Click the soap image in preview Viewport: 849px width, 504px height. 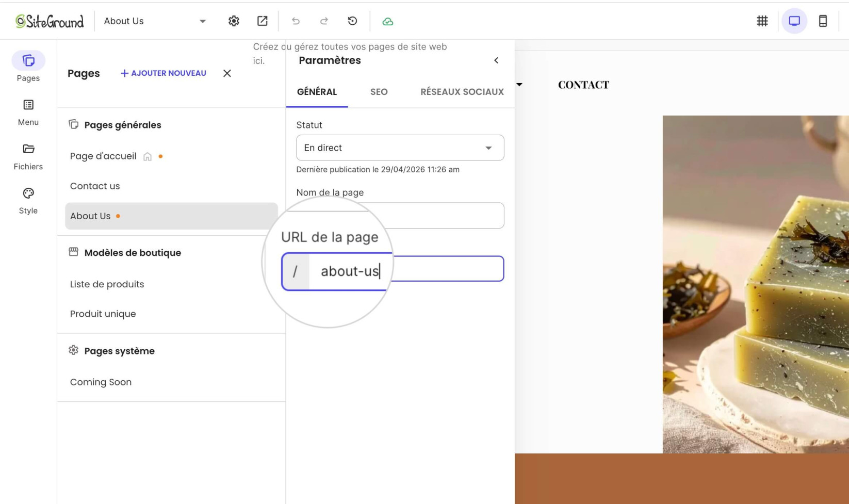coord(756,284)
